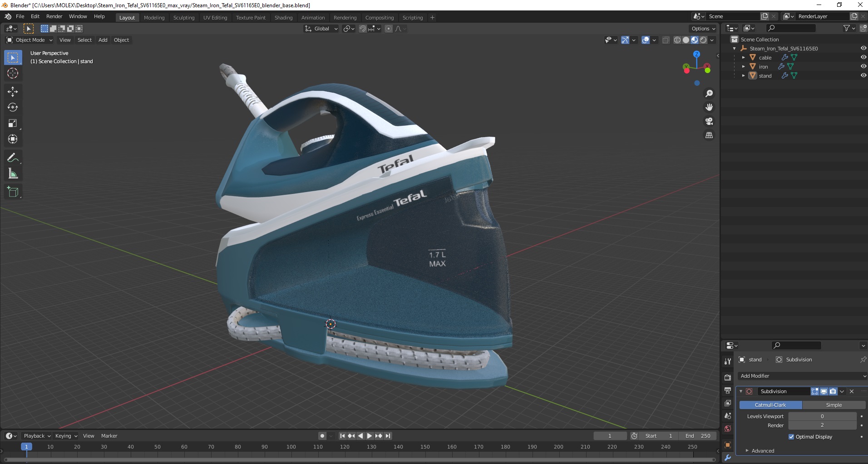Select the Cursor tool in viewport toolbar
868x464 pixels.
coord(13,73)
